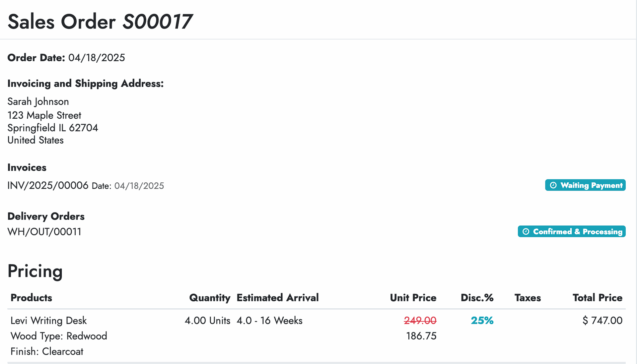Click the clock icon in Confirmed & Processing badge

point(526,231)
